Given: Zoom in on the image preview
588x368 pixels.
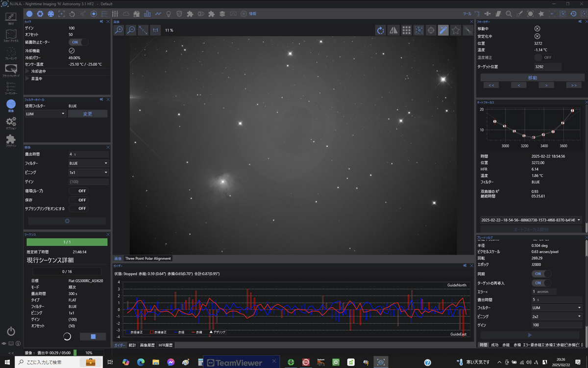Looking at the screenshot, I should coord(119,30).
